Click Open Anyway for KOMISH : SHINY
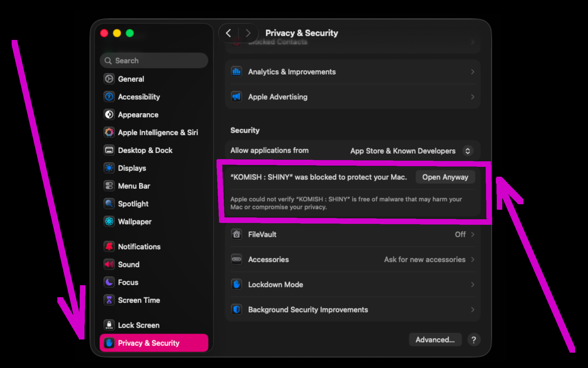Viewport: 588px width, 368px height. (x=445, y=177)
